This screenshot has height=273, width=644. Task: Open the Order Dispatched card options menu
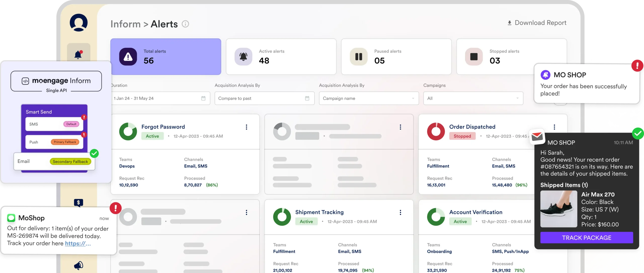pos(554,127)
